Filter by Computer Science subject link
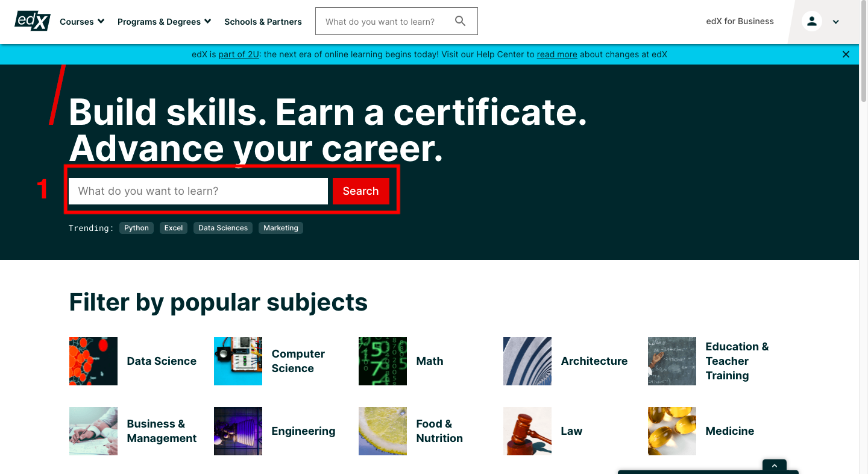This screenshot has height=474, width=868. click(298, 361)
